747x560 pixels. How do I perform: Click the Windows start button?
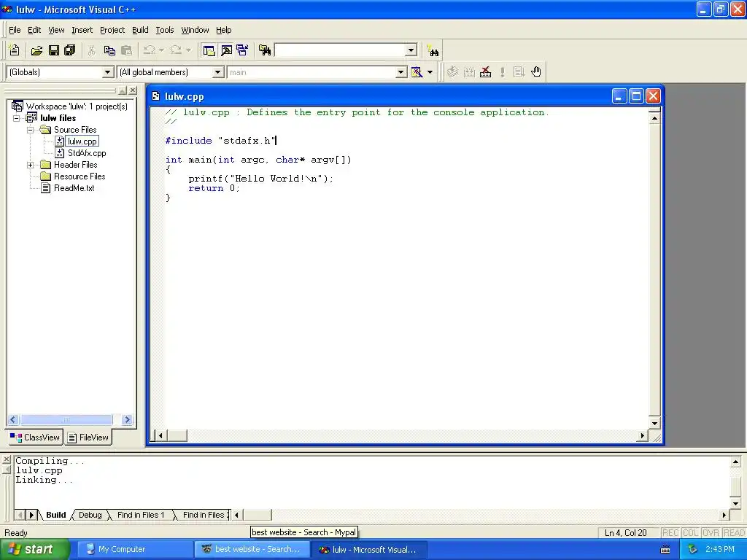(x=34, y=549)
